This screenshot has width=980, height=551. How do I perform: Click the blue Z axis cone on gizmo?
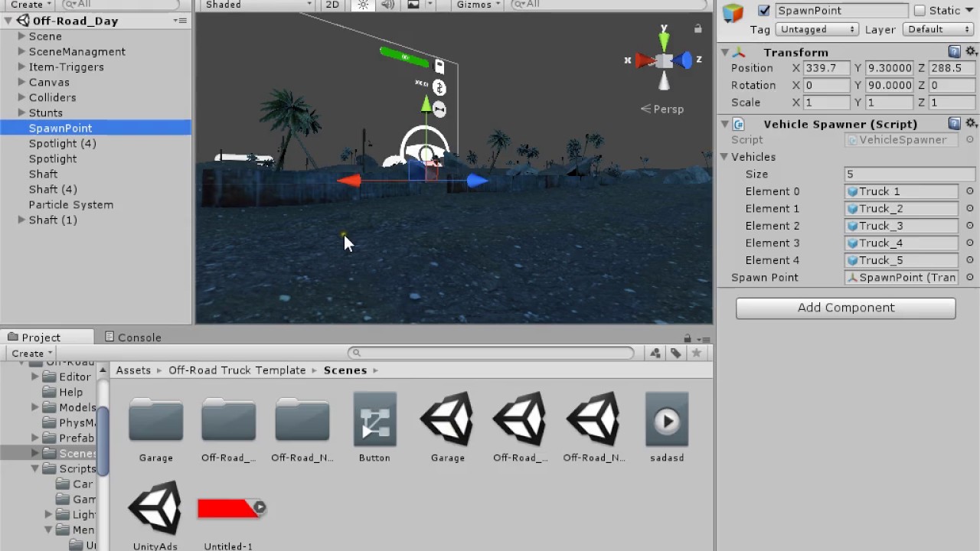coord(684,60)
